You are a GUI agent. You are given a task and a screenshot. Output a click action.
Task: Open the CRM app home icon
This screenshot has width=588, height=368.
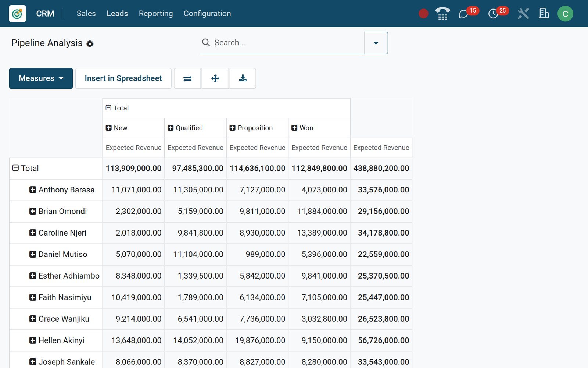click(17, 14)
